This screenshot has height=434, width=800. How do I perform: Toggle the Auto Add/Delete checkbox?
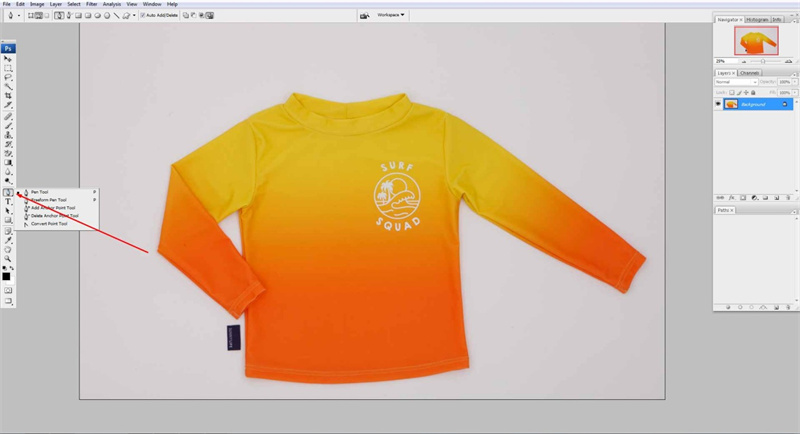tap(143, 15)
